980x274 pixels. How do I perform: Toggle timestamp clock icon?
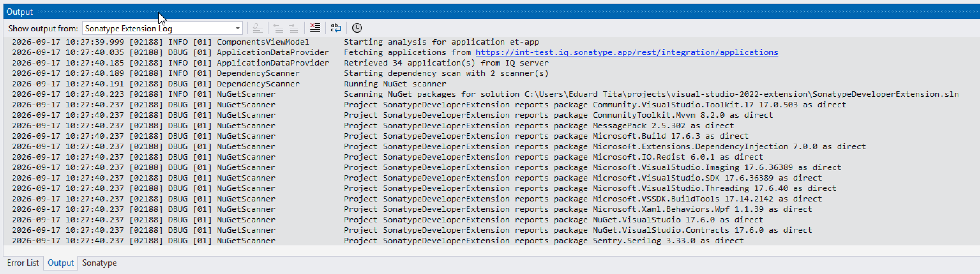[x=357, y=28]
